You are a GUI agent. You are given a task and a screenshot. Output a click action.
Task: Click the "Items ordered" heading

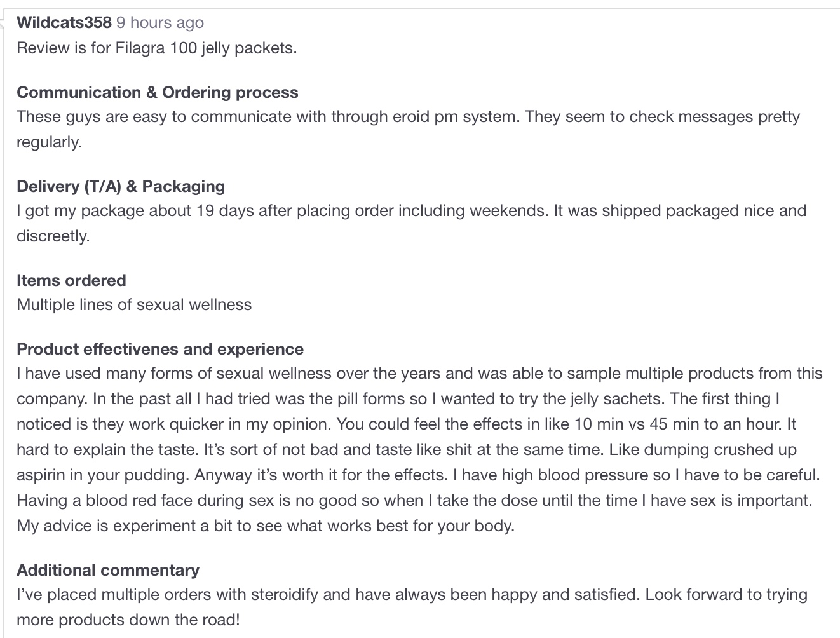click(71, 280)
